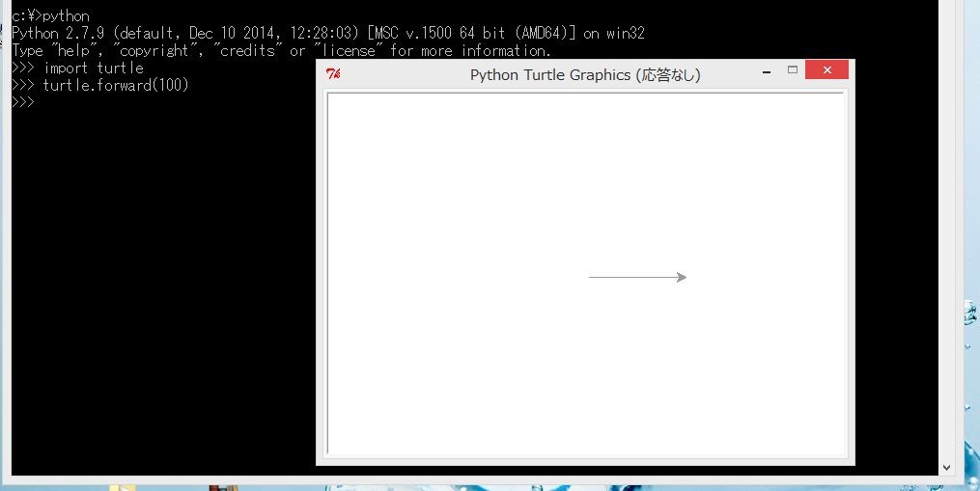The height and width of the screenshot is (491, 980).
Task: Click the word "copyright" in console
Action: pyautogui.click(x=155, y=51)
